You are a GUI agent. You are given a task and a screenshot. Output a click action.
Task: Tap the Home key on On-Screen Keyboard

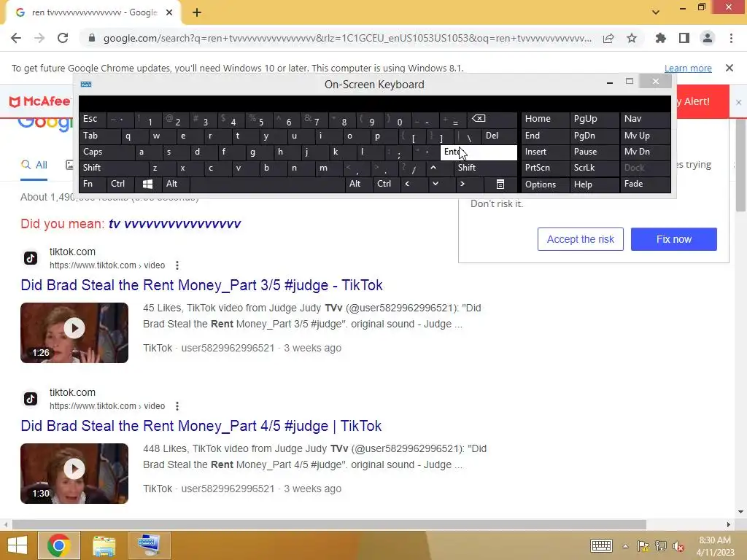545,120
